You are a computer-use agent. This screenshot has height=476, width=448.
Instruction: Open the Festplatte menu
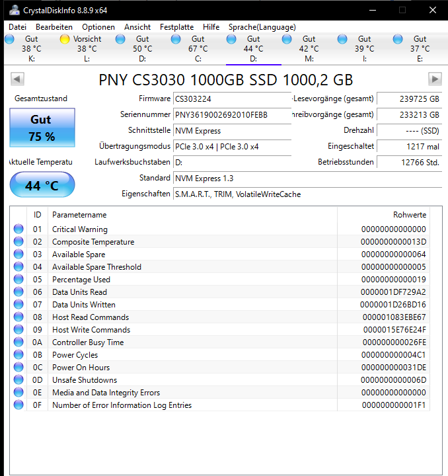(176, 27)
